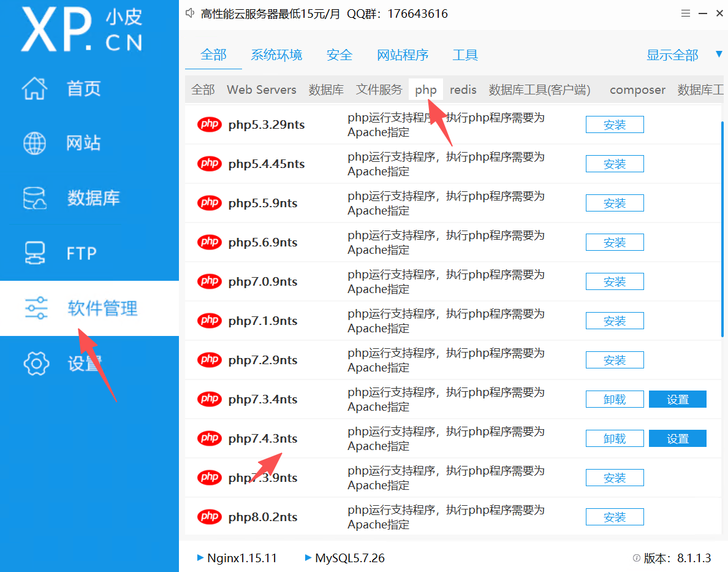The image size is (728, 572).
Task: Open Settings gear icon in sidebar
Action: 36,364
